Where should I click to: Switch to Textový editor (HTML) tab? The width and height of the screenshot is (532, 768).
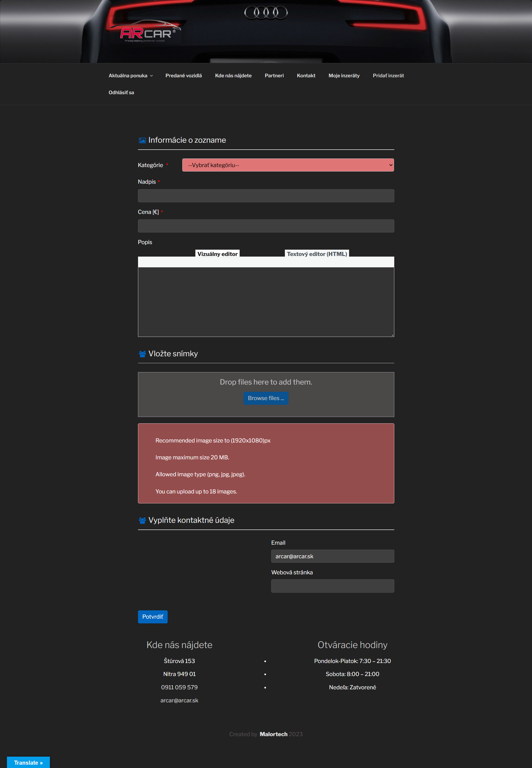(x=316, y=254)
